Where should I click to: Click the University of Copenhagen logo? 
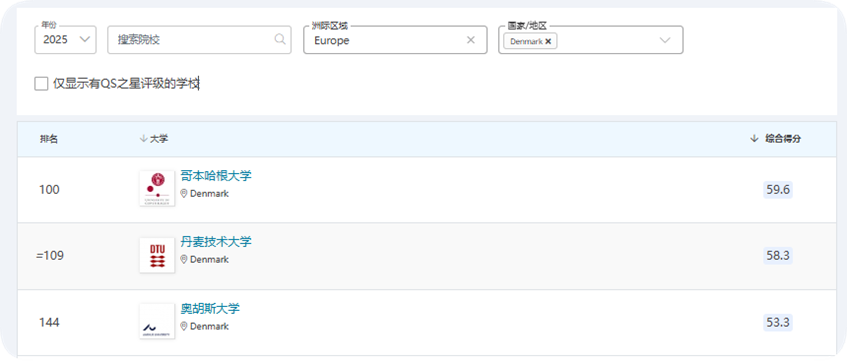pyautogui.click(x=157, y=189)
